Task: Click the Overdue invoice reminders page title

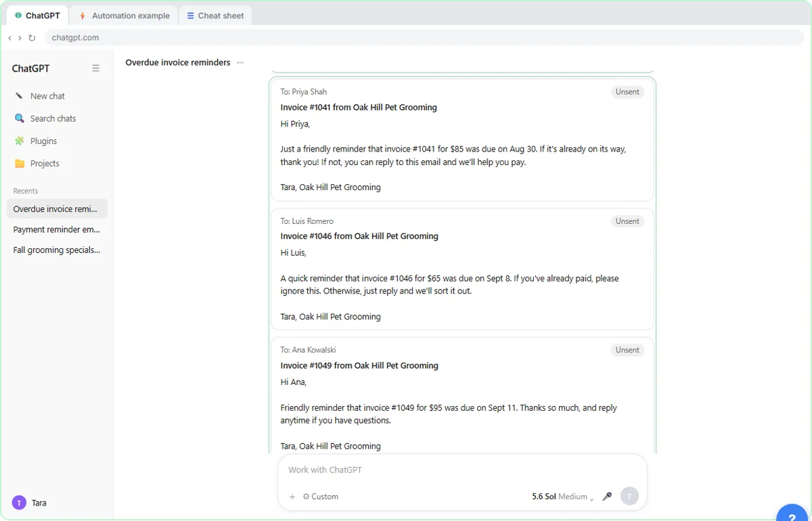Action: (x=178, y=62)
